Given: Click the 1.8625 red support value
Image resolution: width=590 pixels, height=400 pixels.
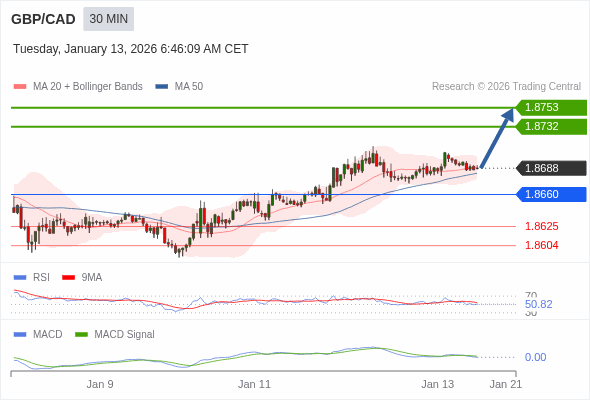Looking at the screenshot, I should tap(542, 227).
